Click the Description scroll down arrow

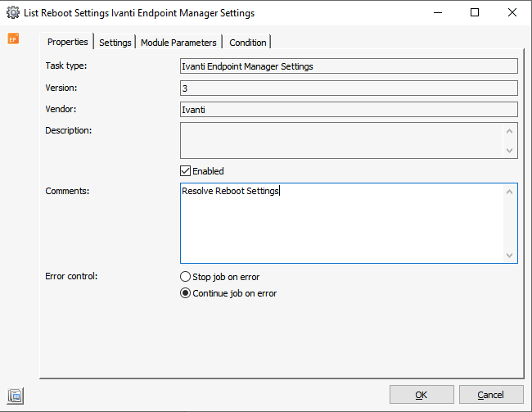(509, 150)
